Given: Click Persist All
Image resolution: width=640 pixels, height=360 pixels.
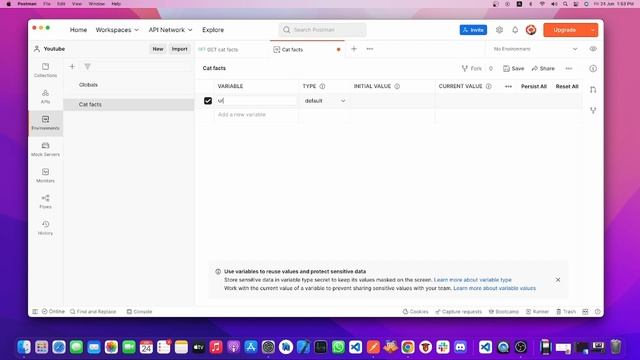Looking at the screenshot, I should pyautogui.click(x=534, y=86).
